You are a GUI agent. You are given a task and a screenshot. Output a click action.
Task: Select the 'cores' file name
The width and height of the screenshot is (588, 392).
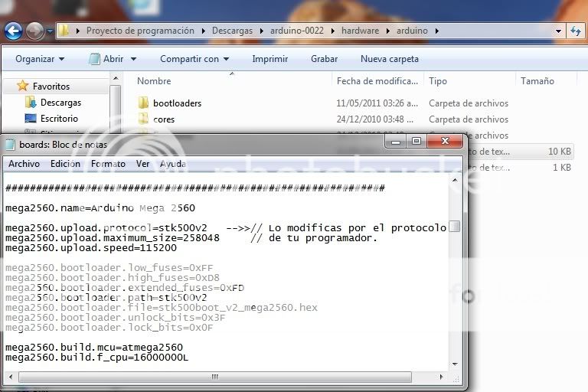(x=164, y=119)
